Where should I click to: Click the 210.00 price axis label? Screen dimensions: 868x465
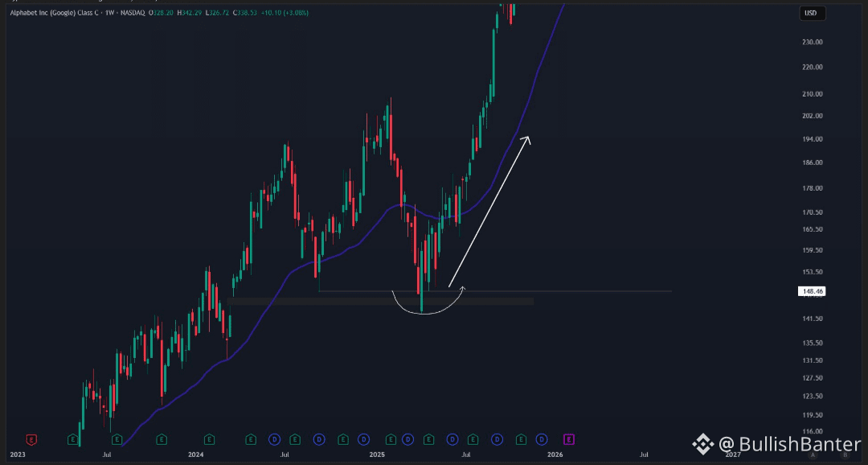812,94
